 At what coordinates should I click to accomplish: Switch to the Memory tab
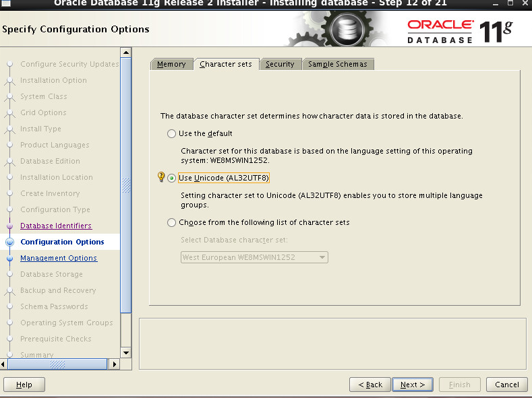pos(171,64)
